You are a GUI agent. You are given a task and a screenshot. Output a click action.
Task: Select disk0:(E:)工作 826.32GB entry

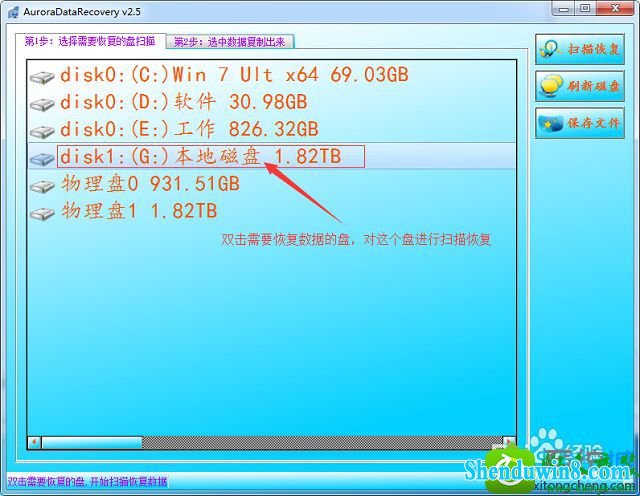(189, 129)
